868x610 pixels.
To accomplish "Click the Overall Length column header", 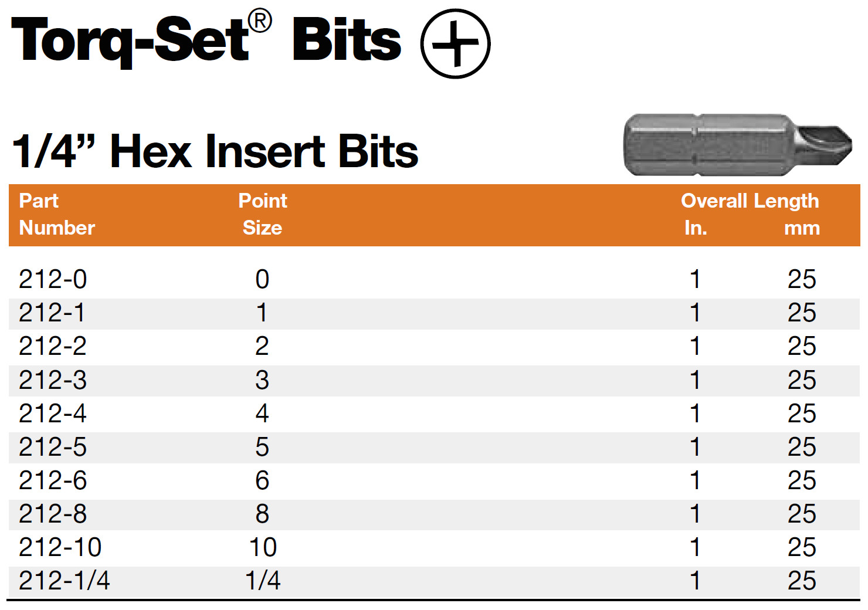I will pos(750,201).
